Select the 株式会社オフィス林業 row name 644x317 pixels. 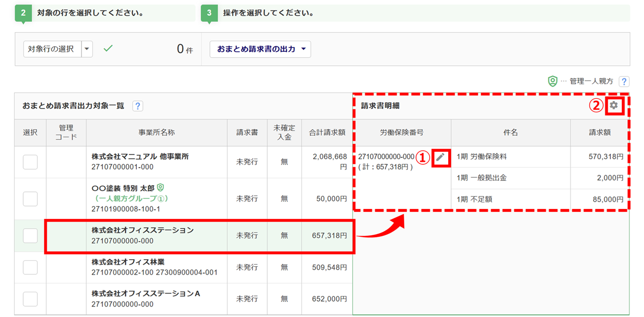128,262
